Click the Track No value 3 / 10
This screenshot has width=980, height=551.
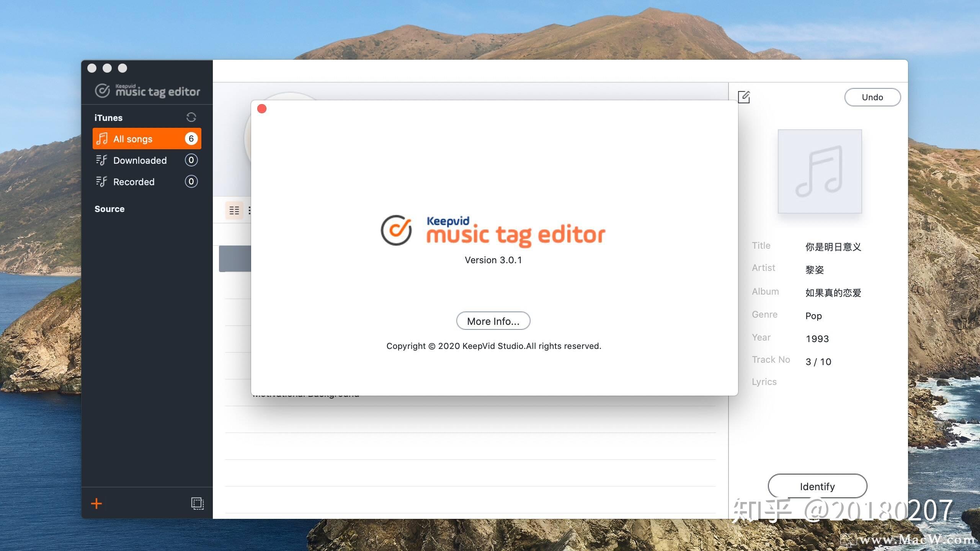(x=818, y=362)
